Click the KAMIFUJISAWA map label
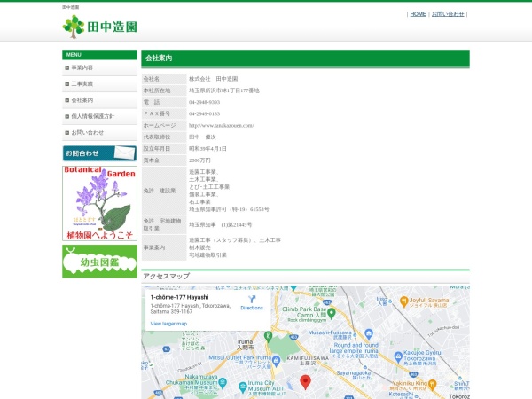 (308, 358)
